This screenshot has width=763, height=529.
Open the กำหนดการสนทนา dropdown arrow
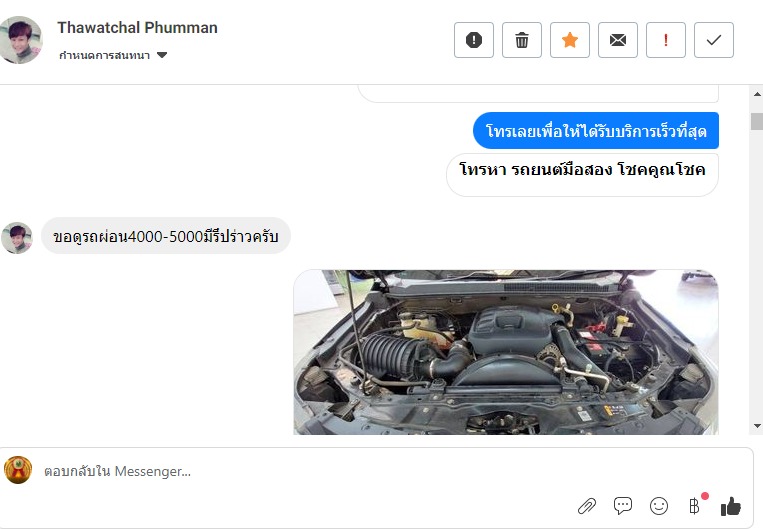[x=162, y=55]
